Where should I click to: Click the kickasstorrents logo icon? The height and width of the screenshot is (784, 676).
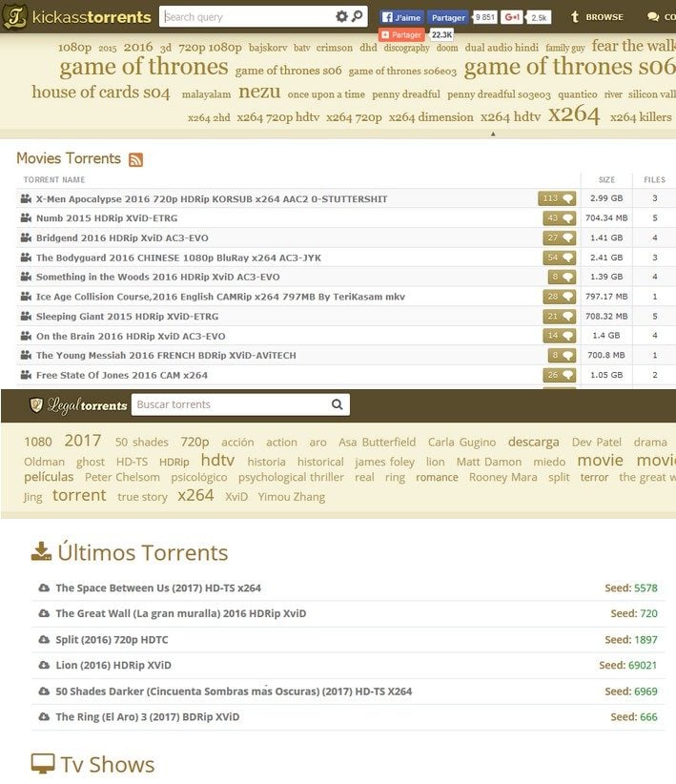[x=15, y=16]
